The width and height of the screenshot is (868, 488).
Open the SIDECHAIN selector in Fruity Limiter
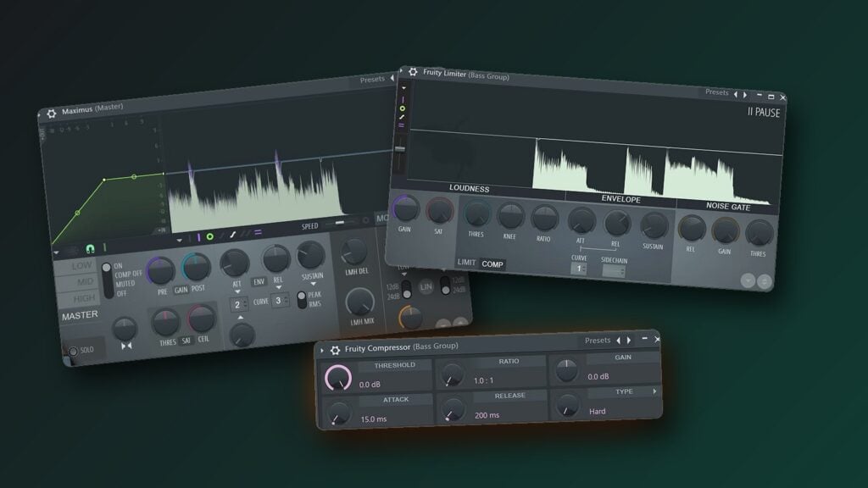coord(614,271)
